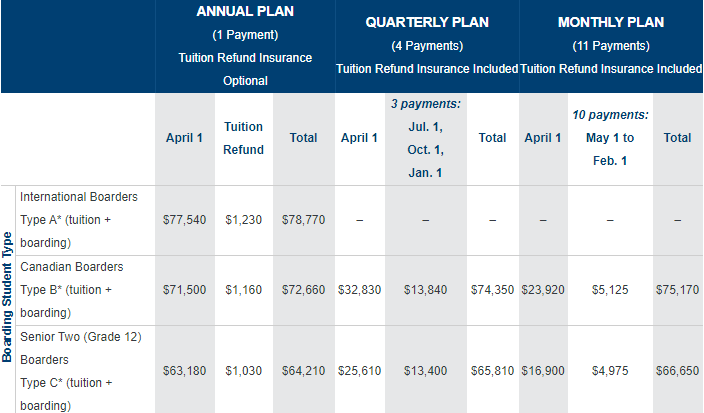The width and height of the screenshot is (704, 413).
Task: Select the $66,650 monthly total cell
Action: 678,370
